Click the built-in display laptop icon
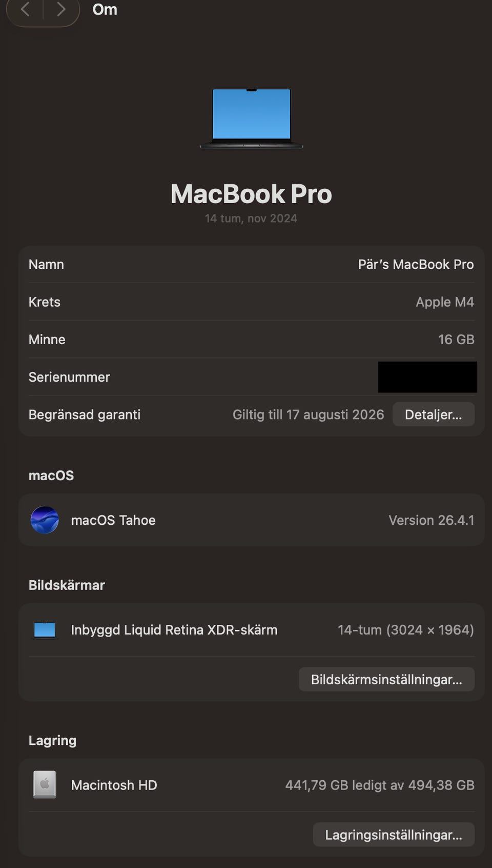 pyautogui.click(x=45, y=630)
